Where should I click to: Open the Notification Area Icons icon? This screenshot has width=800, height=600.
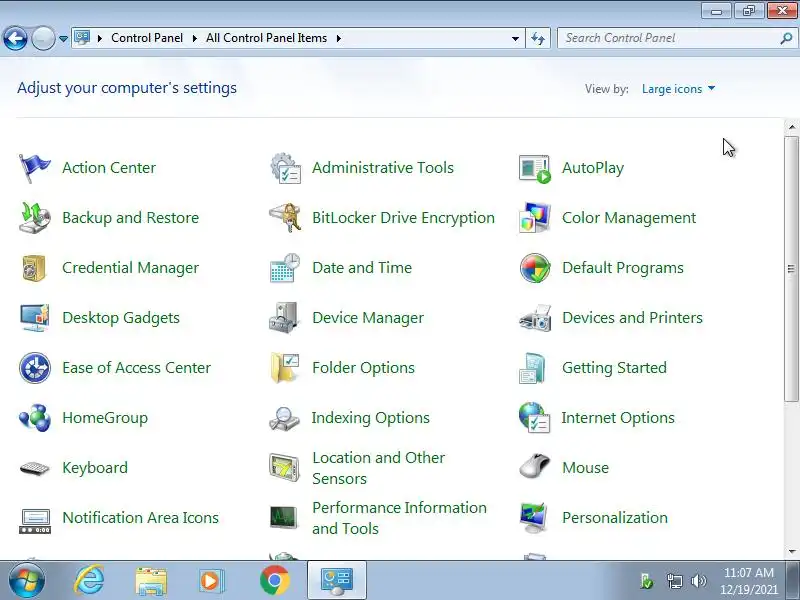click(35, 521)
